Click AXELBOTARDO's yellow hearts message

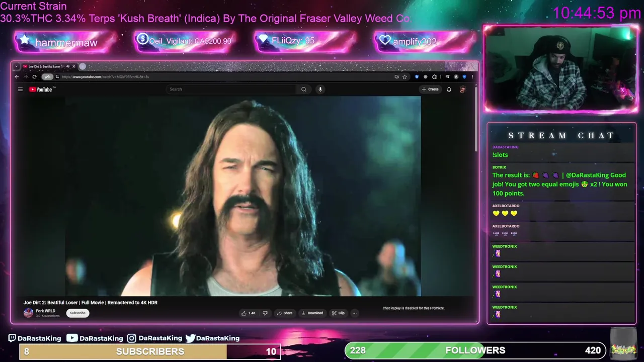pyautogui.click(x=505, y=214)
